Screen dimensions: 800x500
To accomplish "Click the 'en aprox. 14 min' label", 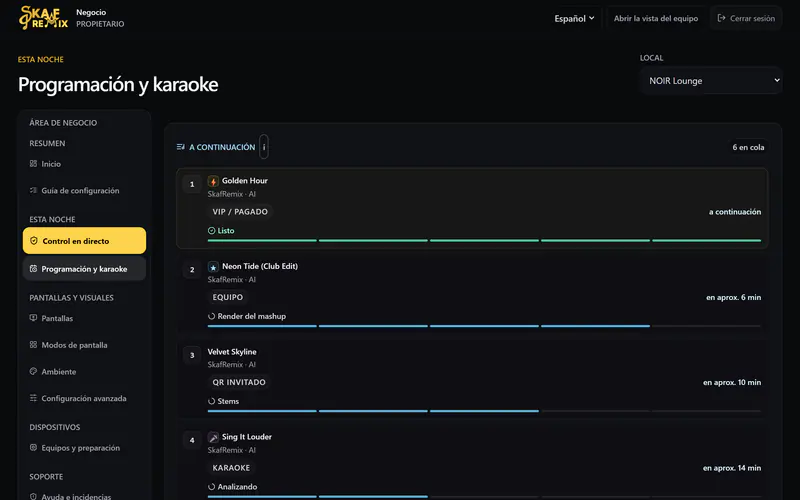I will click(x=732, y=468).
